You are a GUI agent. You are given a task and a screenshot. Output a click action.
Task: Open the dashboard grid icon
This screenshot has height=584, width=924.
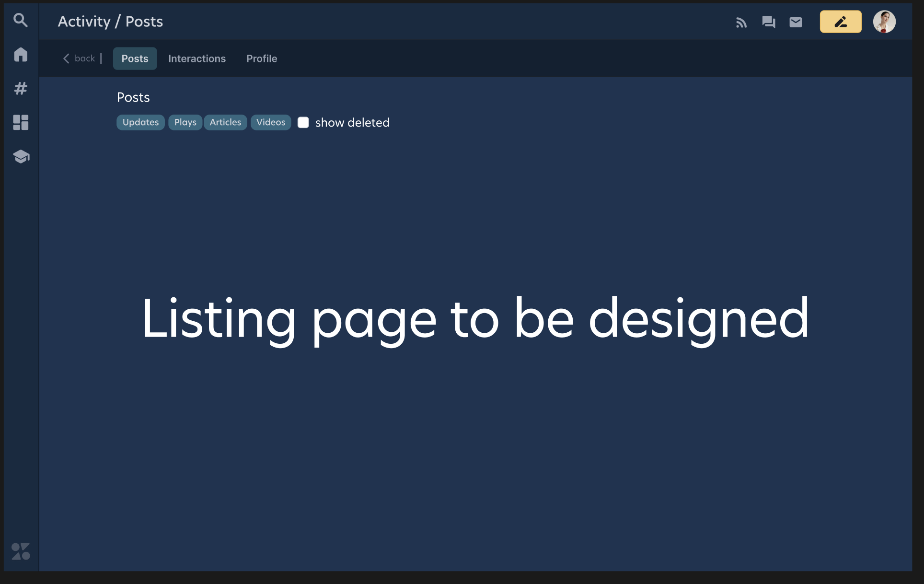(x=20, y=123)
